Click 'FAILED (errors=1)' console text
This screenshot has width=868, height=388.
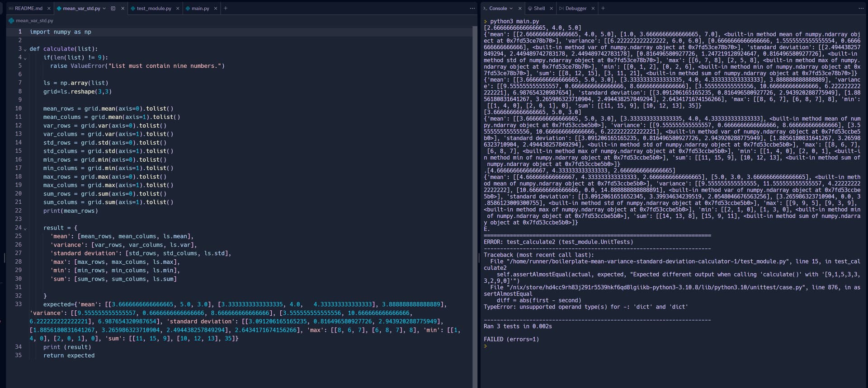tap(511, 339)
